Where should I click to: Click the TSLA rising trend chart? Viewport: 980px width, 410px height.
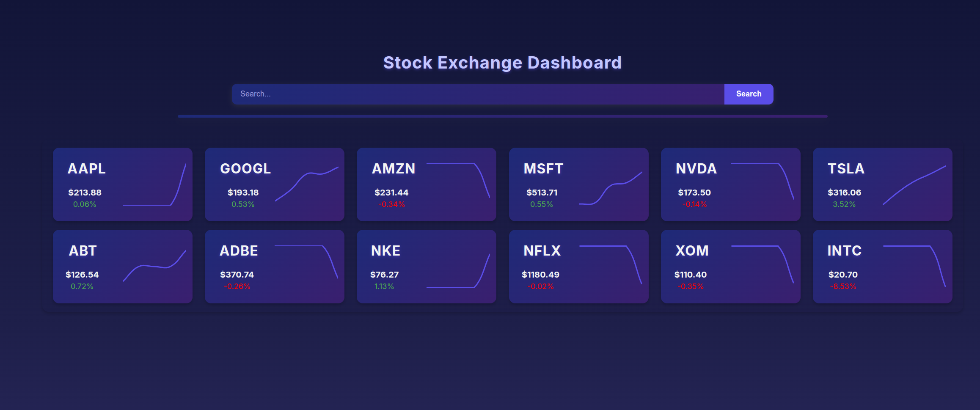tap(914, 184)
